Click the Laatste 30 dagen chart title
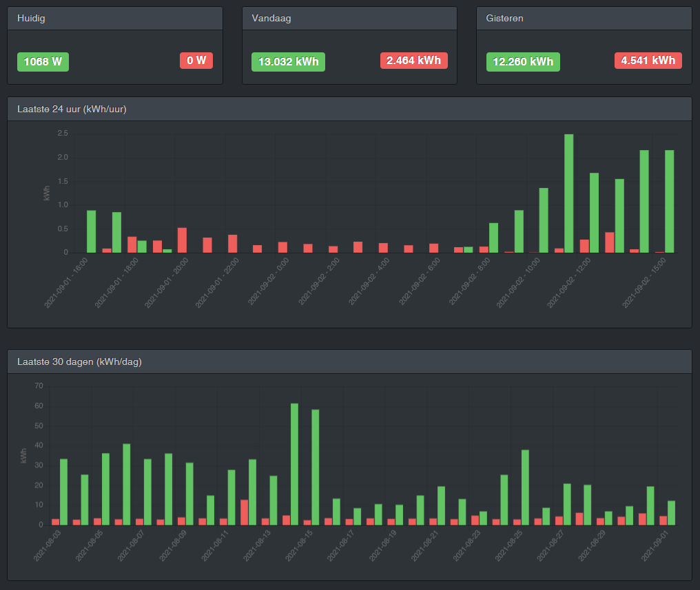 click(x=79, y=361)
